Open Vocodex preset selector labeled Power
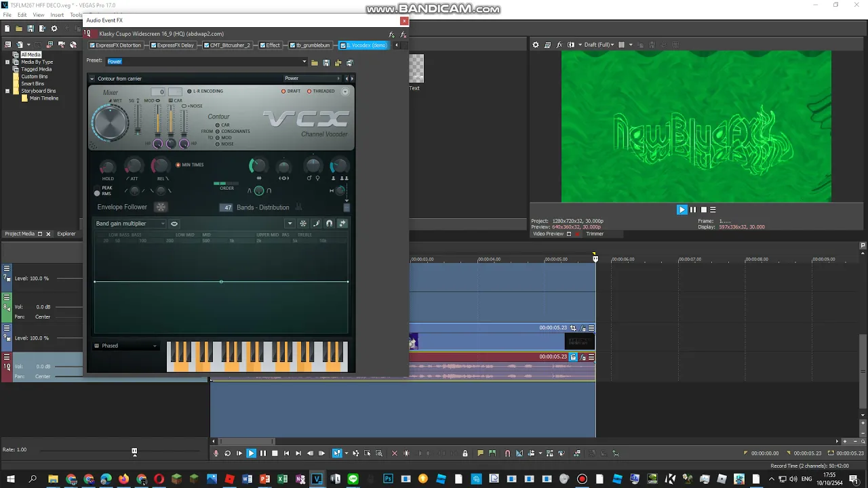Image resolution: width=868 pixels, height=488 pixels. (312, 79)
